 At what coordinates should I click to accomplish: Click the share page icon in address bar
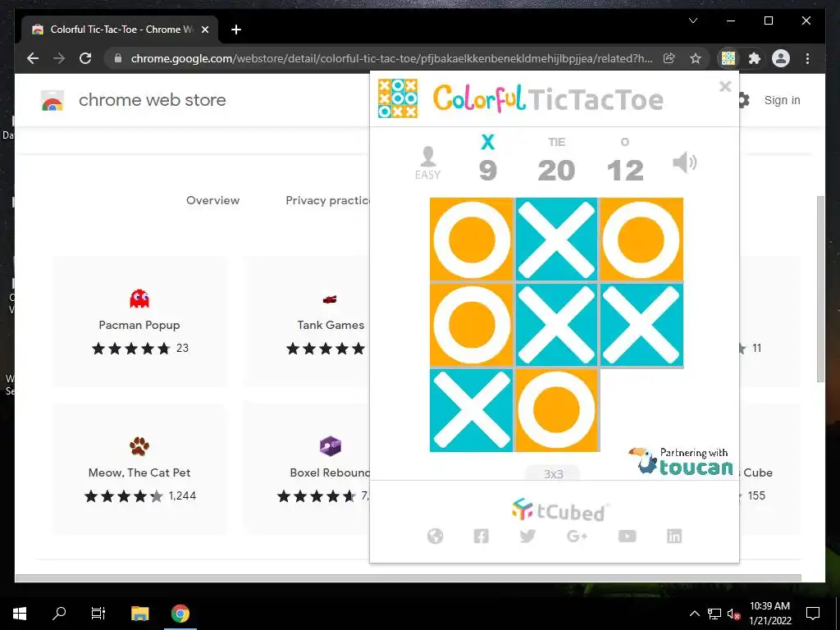pos(669,58)
